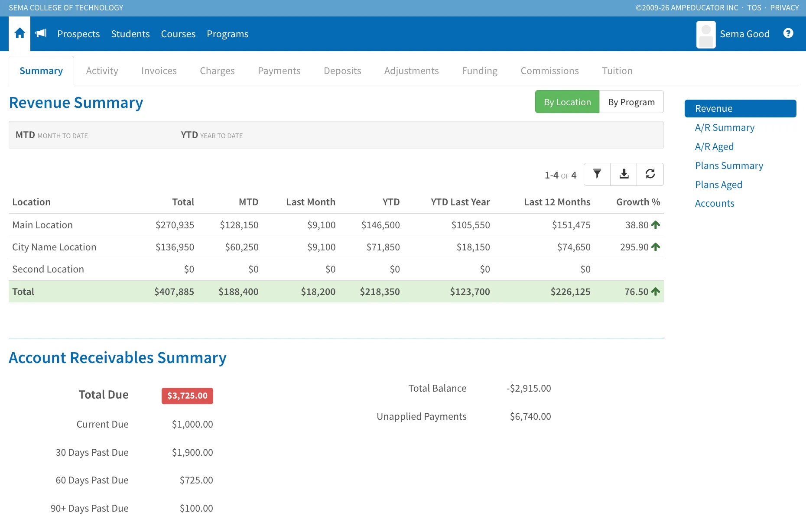The image size is (806, 532).
Task: Select Revenue in the side menu
Action: click(x=740, y=108)
